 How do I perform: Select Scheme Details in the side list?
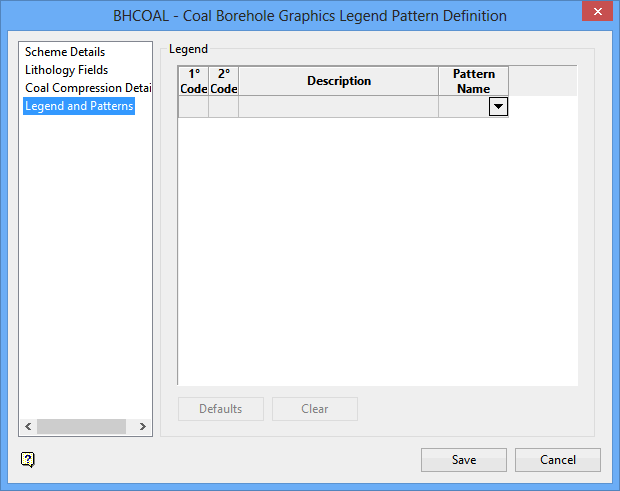coord(65,52)
